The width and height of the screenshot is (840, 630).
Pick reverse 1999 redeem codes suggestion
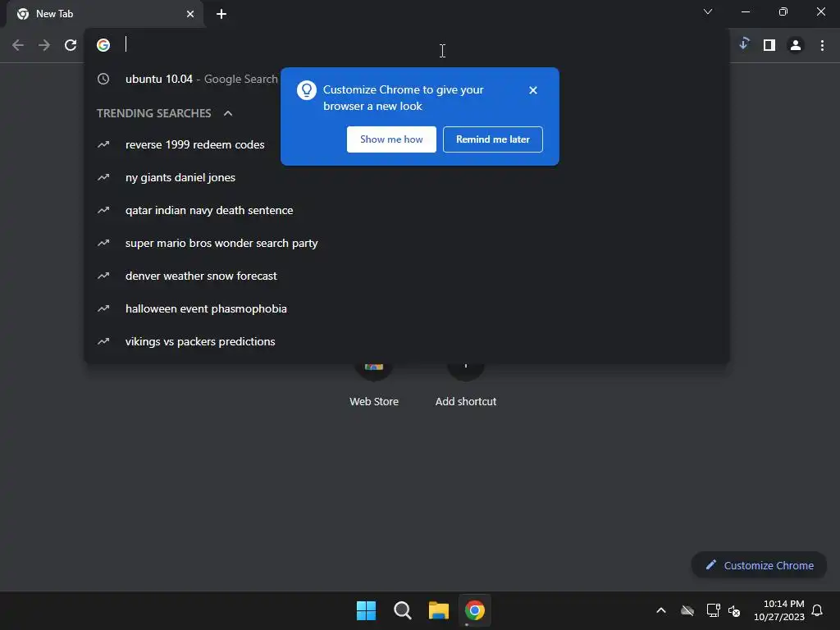tap(407, 144)
